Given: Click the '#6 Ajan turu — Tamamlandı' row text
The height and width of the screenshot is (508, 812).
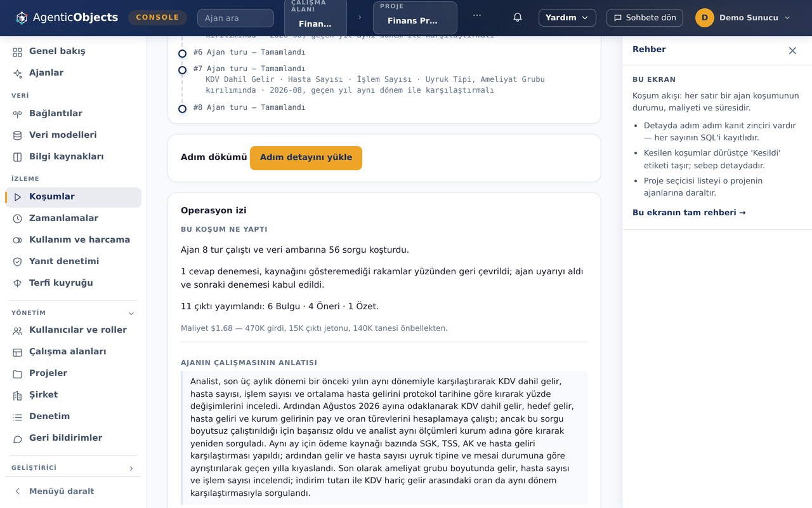Looking at the screenshot, I should (x=249, y=53).
